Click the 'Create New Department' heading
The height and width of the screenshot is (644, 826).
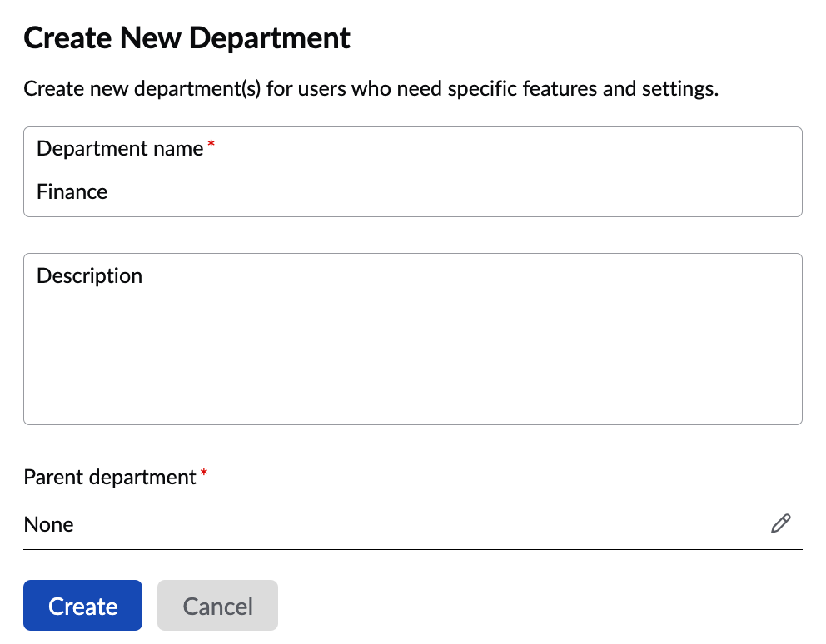(x=187, y=38)
